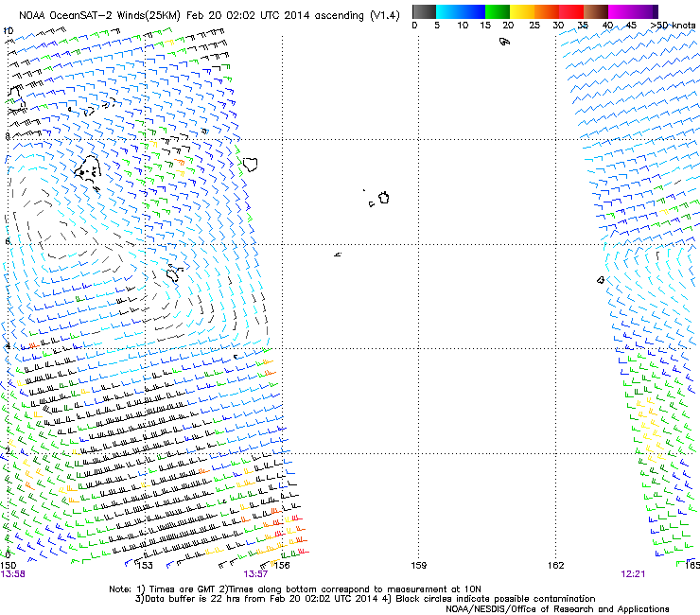Click the orange 25-30 knots legend segment
Viewport: 700px width, 615px height.
coord(547,11)
